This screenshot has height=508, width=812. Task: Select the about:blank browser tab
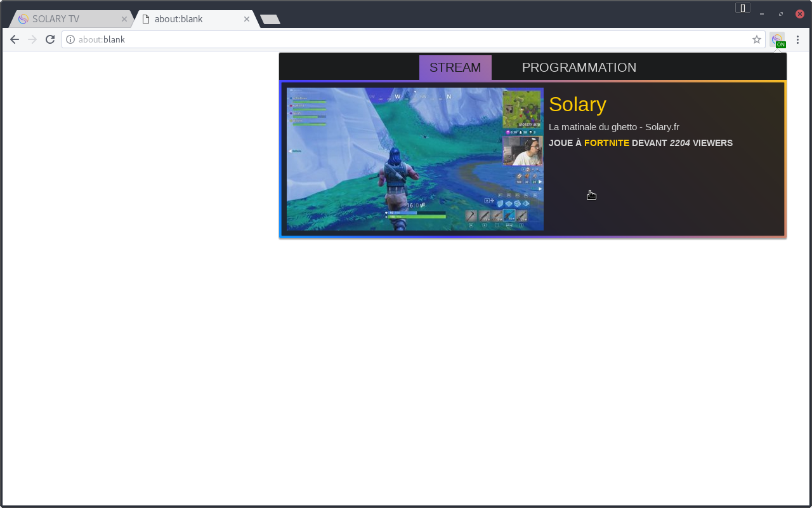[194, 19]
